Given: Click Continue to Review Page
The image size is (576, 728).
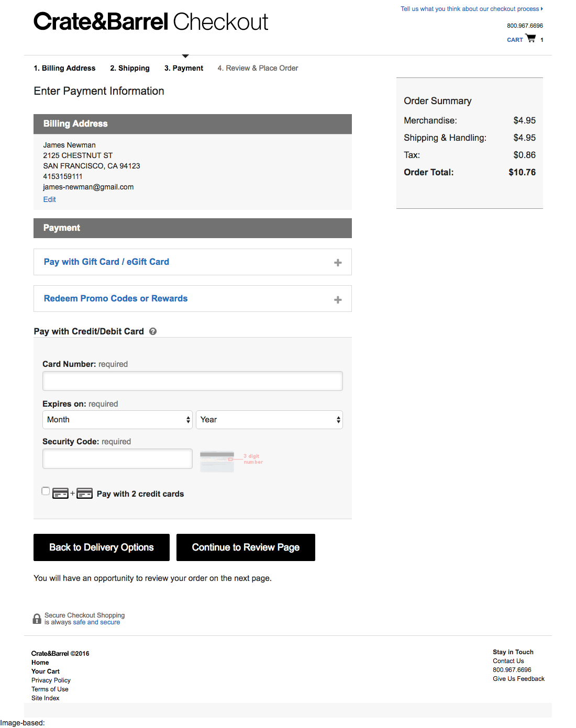Looking at the screenshot, I should click(246, 547).
